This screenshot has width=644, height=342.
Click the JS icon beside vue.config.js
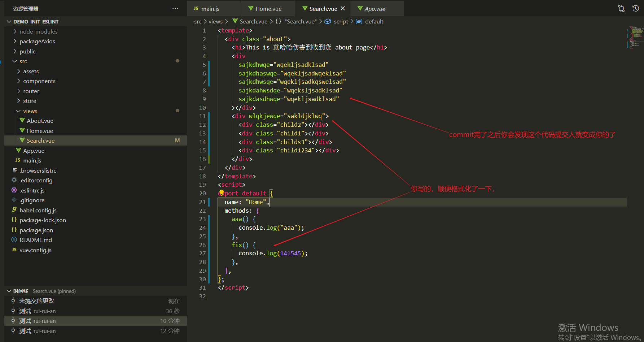tap(14, 250)
